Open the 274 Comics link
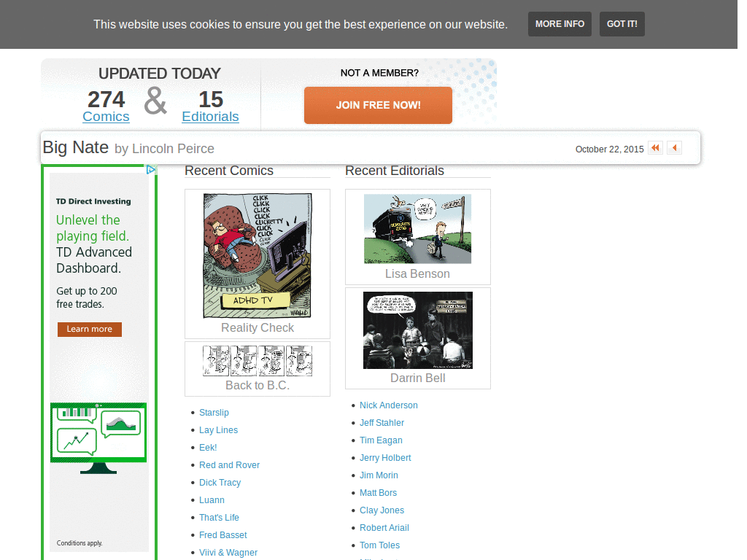Screen dimensions: 747x560 [x=106, y=117]
